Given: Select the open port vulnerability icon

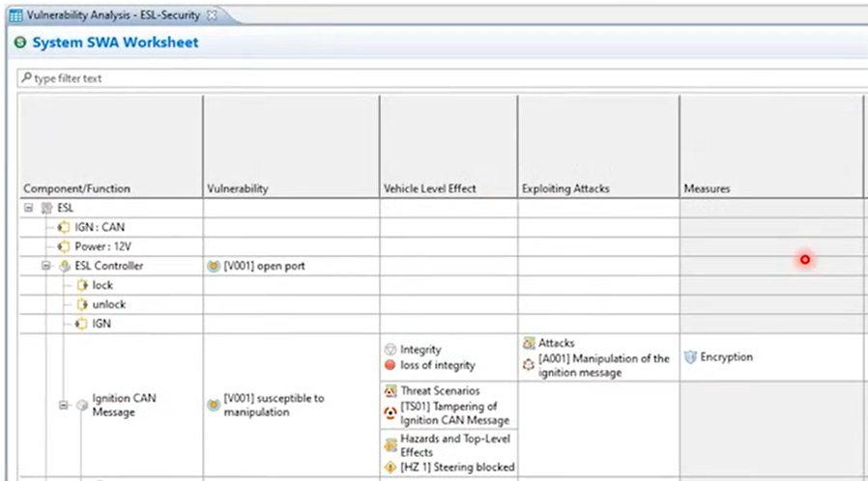Looking at the screenshot, I should (x=214, y=267).
